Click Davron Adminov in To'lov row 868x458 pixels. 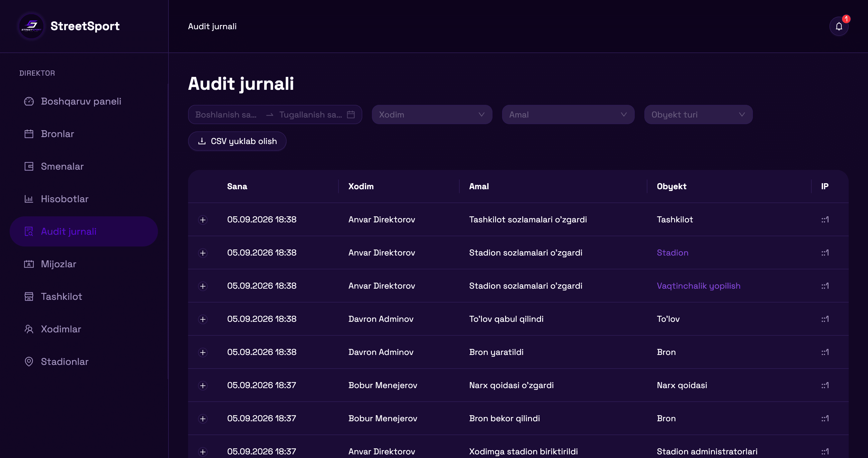click(381, 319)
